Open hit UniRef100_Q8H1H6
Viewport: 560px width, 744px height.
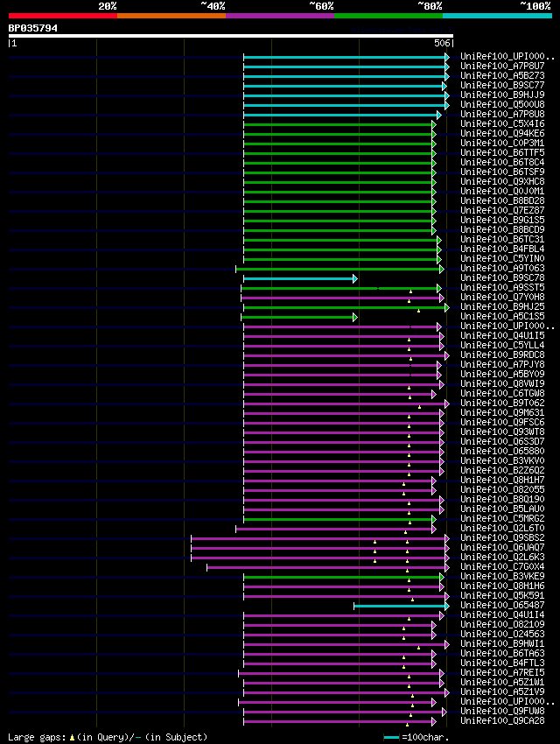click(x=502, y=586)
